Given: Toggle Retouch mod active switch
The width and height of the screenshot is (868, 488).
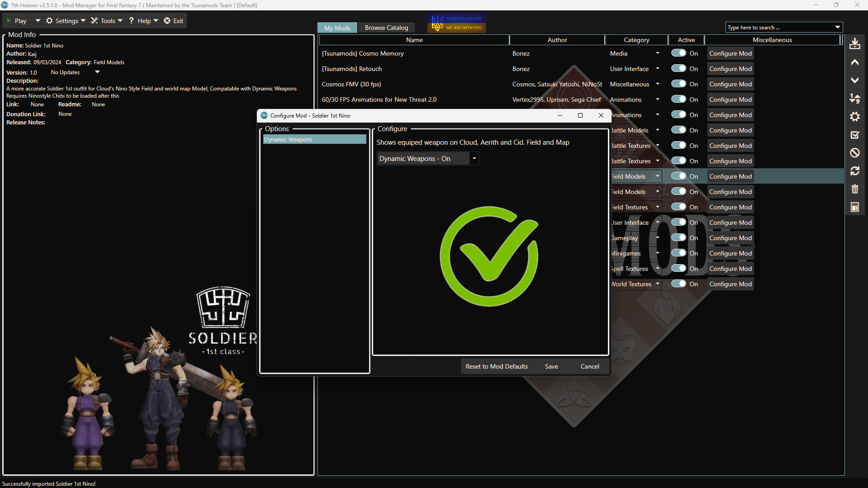Looking at the screenshot, I should (678, 68).
